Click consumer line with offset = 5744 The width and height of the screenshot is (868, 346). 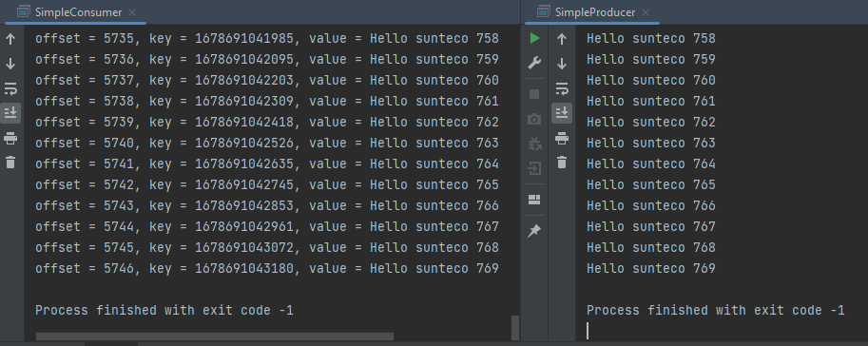pos(267,226)
